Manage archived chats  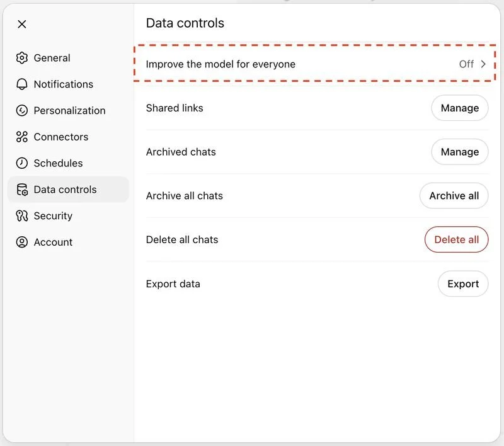459,152
